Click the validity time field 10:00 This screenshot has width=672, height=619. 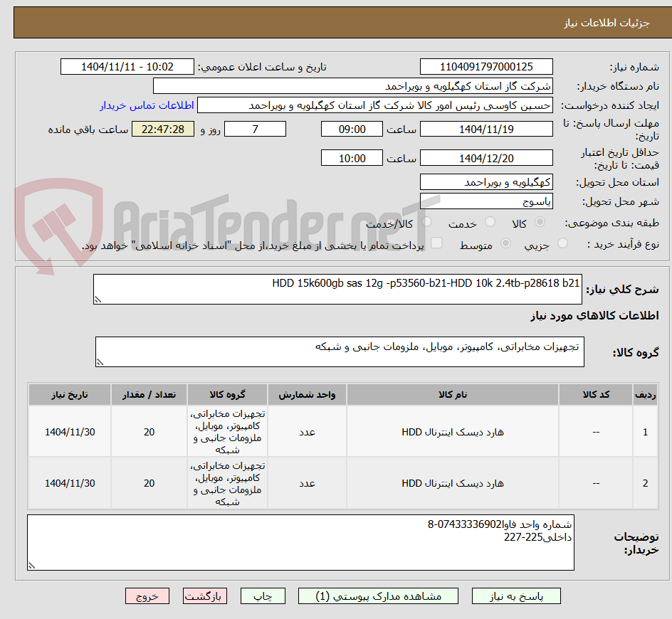click(x=352, y=158)
